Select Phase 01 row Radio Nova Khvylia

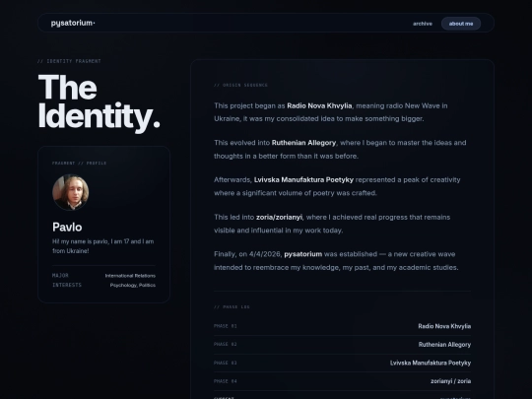click(x=342, y=326)
